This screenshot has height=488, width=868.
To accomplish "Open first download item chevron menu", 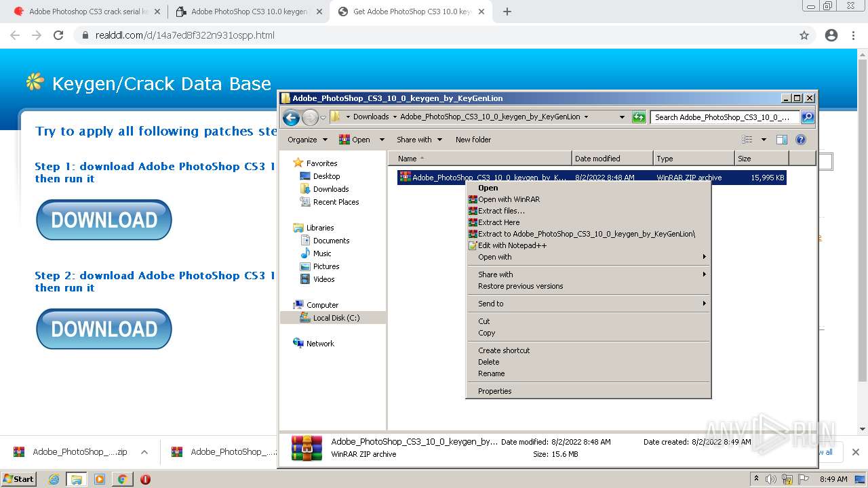I will [x=144, y=452].
